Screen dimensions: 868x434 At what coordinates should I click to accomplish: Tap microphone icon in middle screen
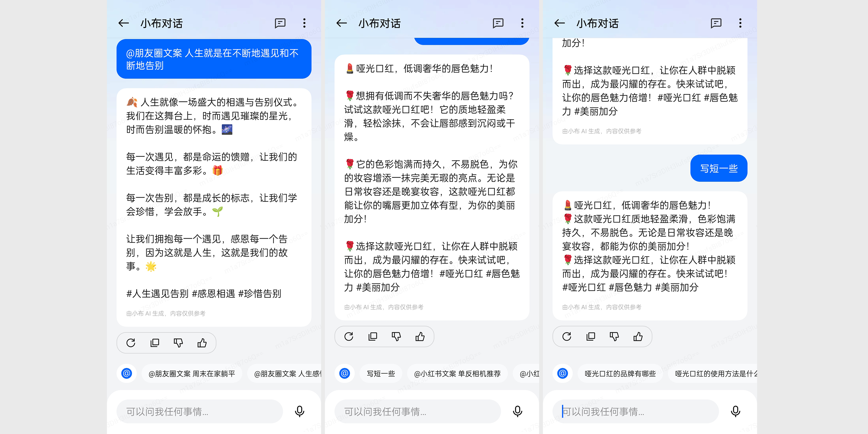pyautogui.click(x=517, y=411)
